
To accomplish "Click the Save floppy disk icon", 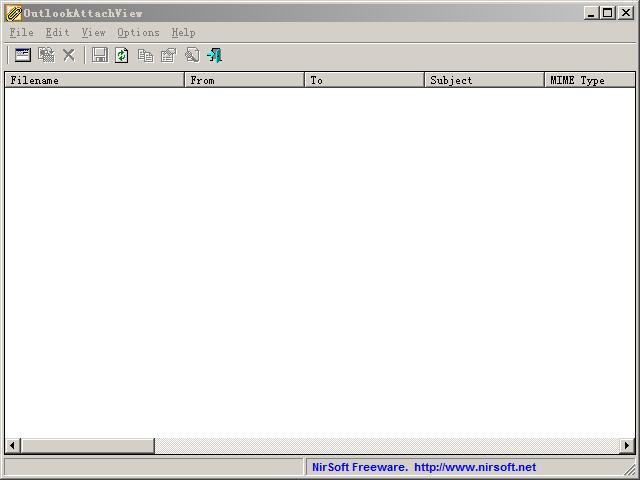I will pyautogui.click(x=100, y=55).
